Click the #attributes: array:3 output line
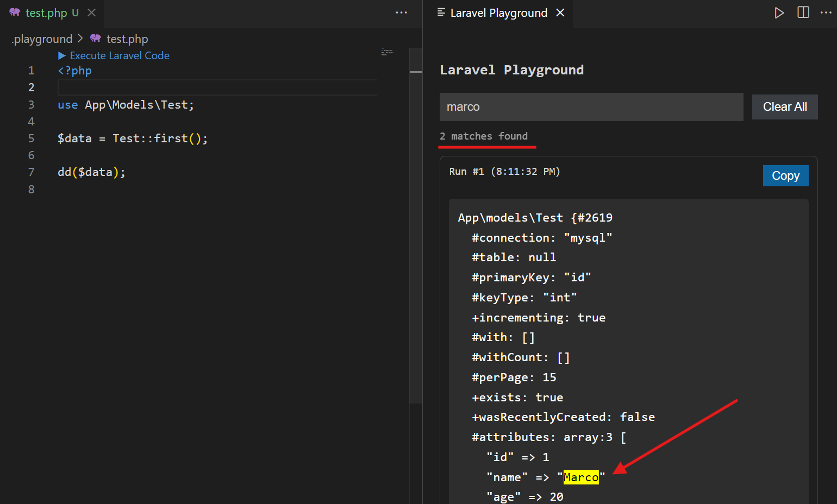The image size is (837, 504). pos(549,437)
